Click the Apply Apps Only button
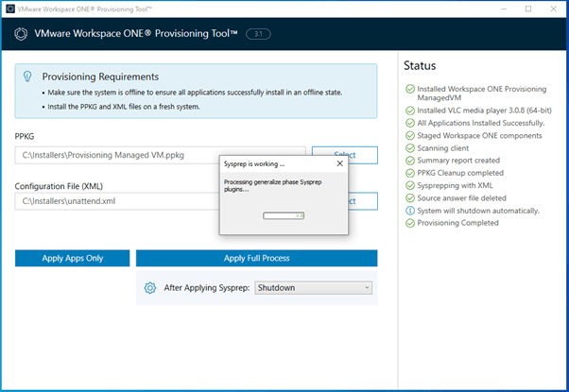This screenshot has width=569, height=392. (x=72, y=258)
